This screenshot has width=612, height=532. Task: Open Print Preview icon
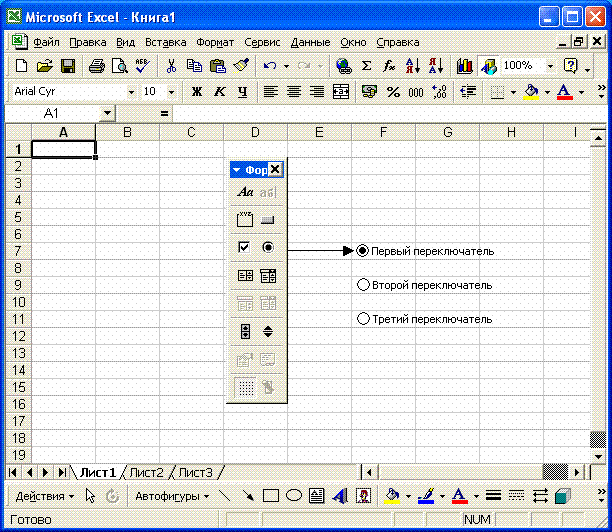[119, 66]
